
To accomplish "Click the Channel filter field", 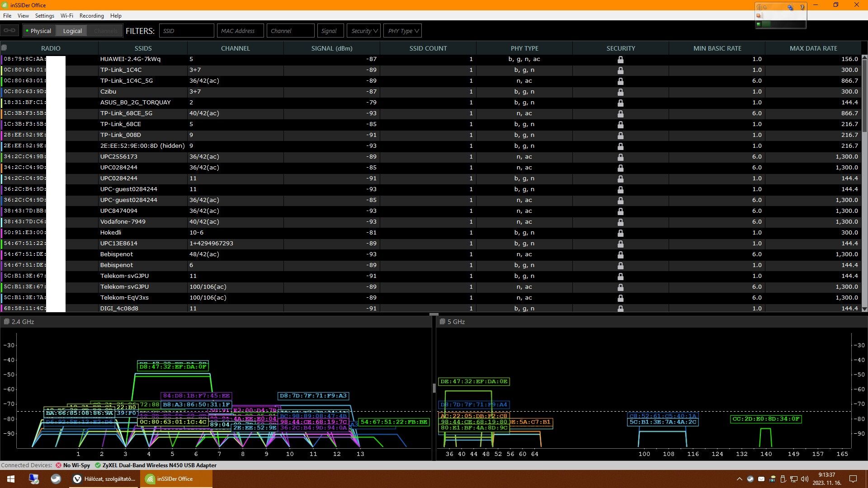I will [291, 31].
